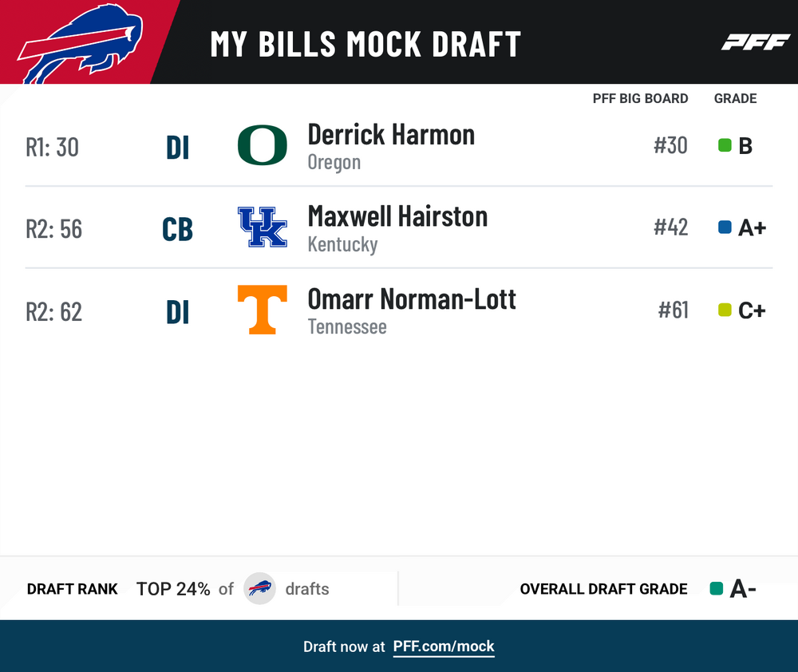Click the PFF BIG BOARD column header
The width and height of the screenshot is (798, 672).
pos(640,98)
